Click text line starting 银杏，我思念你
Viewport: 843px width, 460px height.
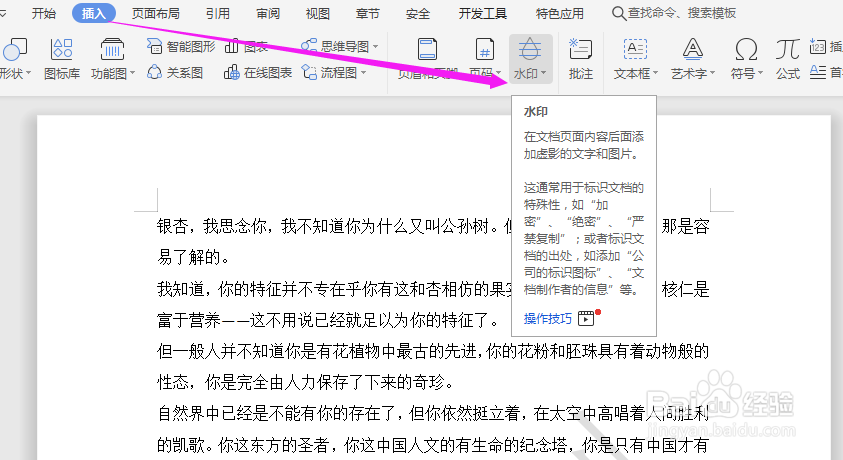click(433, 226)
